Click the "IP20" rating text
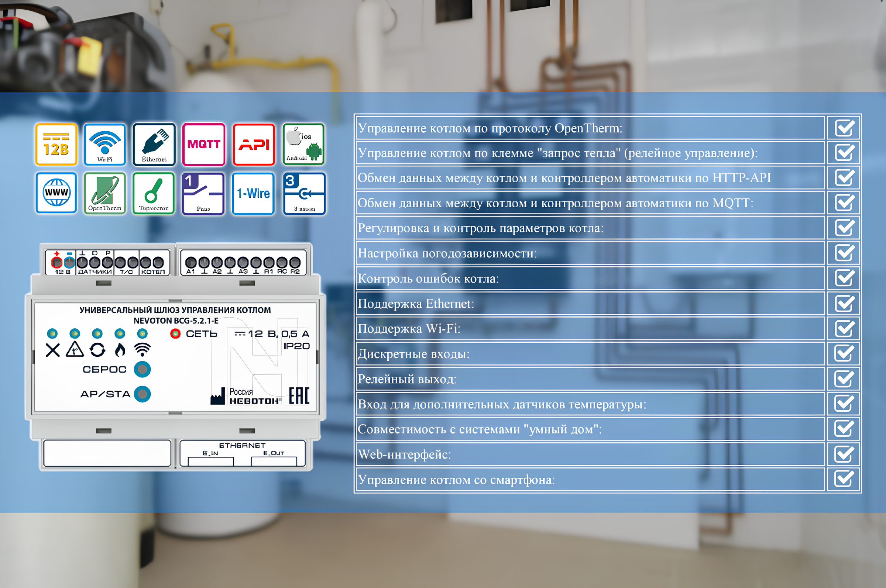 [296, 346]
